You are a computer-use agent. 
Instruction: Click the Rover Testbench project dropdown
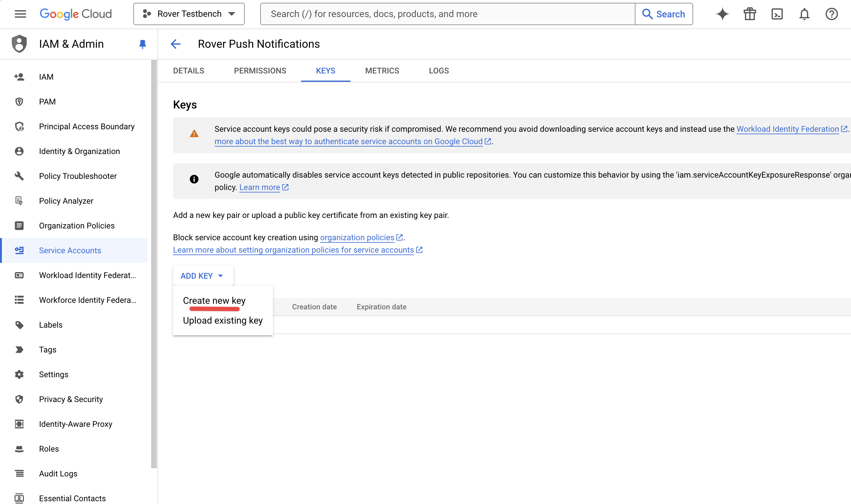(x=189, y=14)
